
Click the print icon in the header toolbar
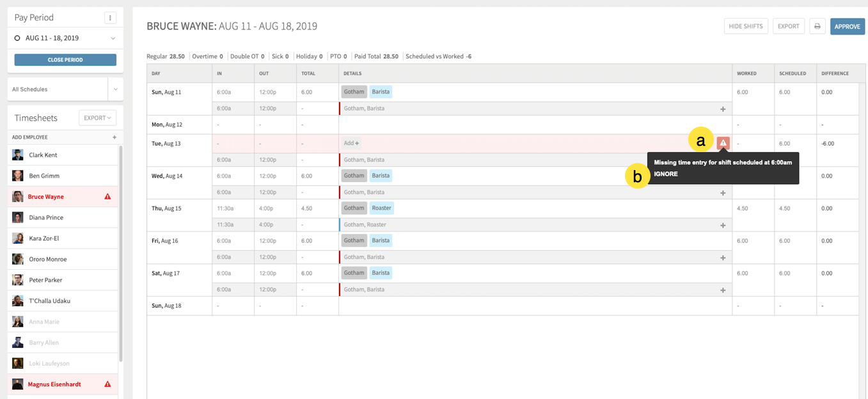817,26
